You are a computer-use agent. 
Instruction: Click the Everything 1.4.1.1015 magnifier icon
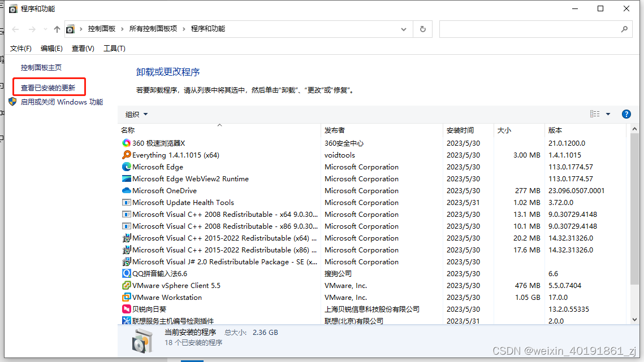click(127, 155)
